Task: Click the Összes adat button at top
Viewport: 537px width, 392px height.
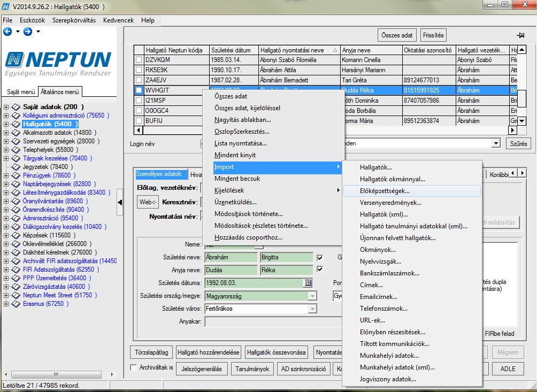Action: (397, 35)
